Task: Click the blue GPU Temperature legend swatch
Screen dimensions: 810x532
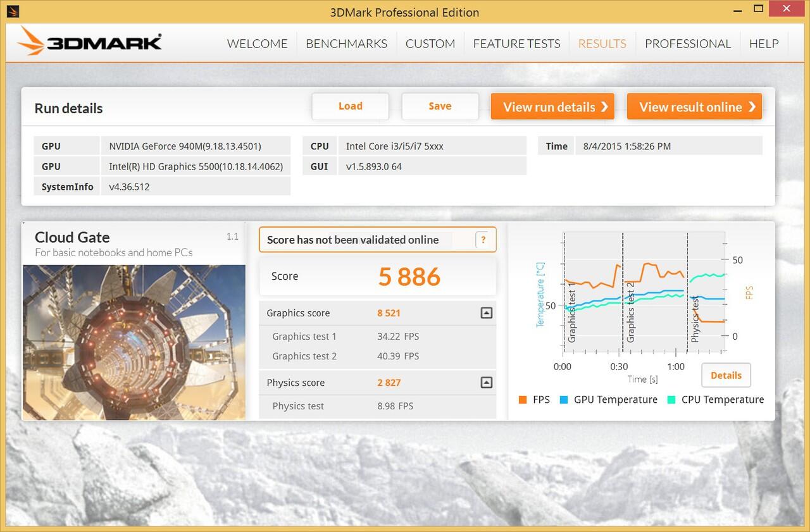Action: click(x=564, y=400)
